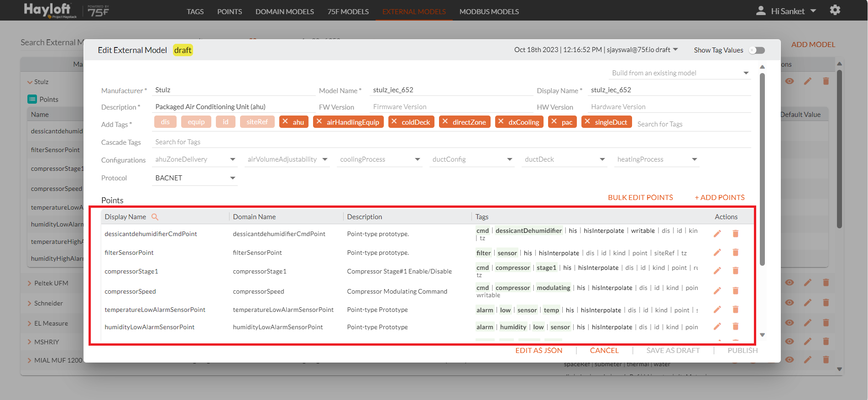Screen dimensions: 868x400
Task: Open the airVolumeAdjustability dropdown
Action: [287, 159]
